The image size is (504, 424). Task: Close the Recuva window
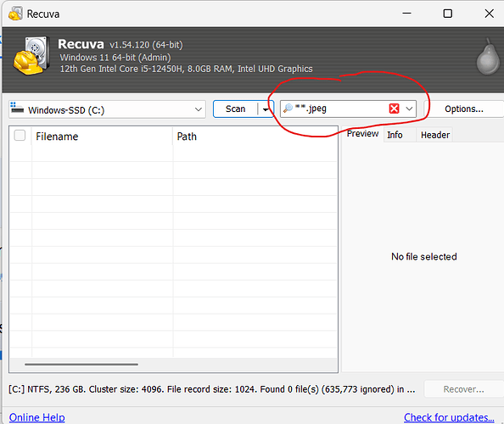pyautogui.click(x=489, y=14)
